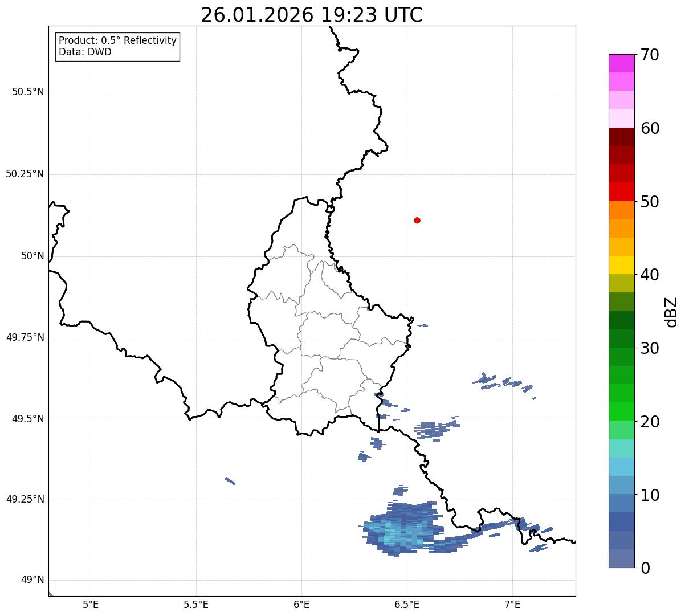Click the dBZ colorbar axis label
This screenshot has width=685, height=616.
click(x=671, y=312)
